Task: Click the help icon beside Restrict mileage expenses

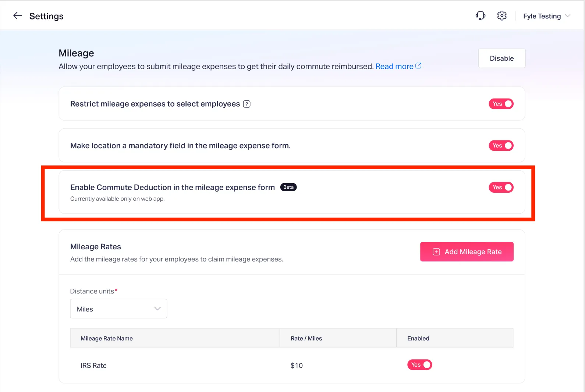Action: (247, 104)
